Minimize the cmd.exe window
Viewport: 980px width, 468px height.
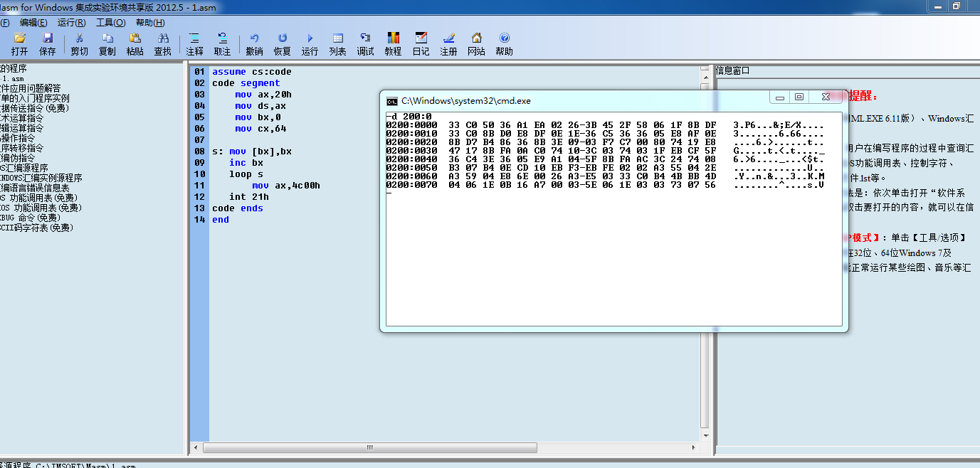pyautogui.click(x=781, y=97)
